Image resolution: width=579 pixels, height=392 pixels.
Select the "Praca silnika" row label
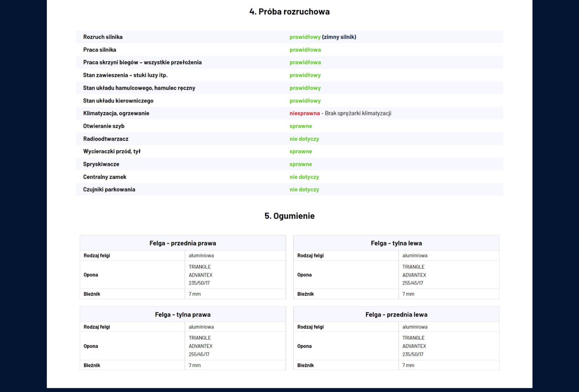(99, 50)
